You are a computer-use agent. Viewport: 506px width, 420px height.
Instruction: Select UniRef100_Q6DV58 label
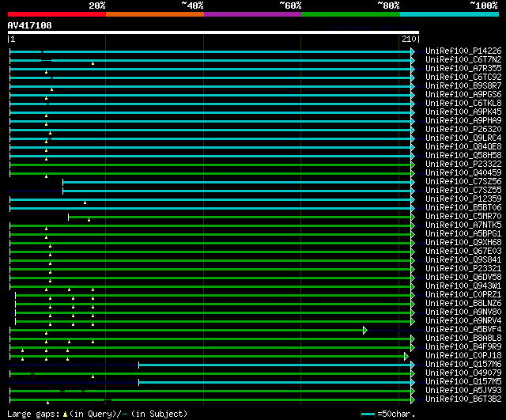click(x=463, y=278)
